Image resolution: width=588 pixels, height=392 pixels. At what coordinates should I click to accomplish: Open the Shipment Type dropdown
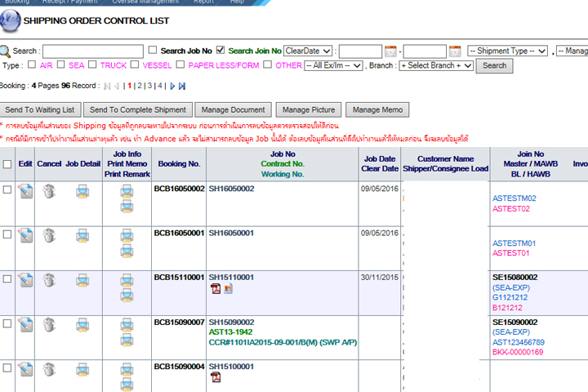click(x=508, y=51)
